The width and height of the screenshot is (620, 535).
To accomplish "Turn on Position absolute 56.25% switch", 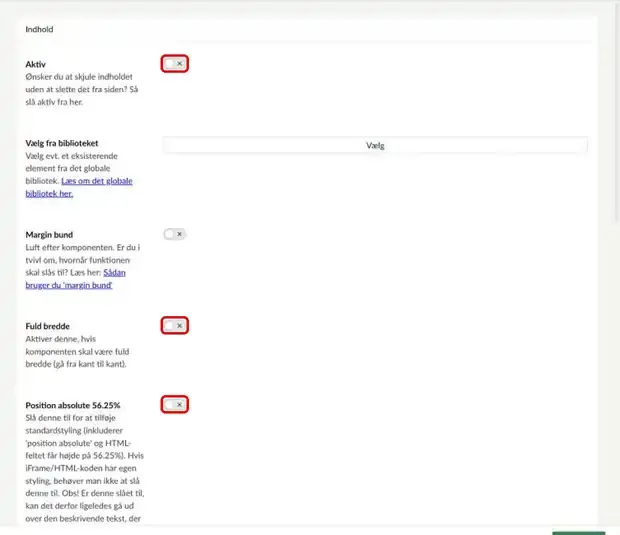I will point(174,405).
